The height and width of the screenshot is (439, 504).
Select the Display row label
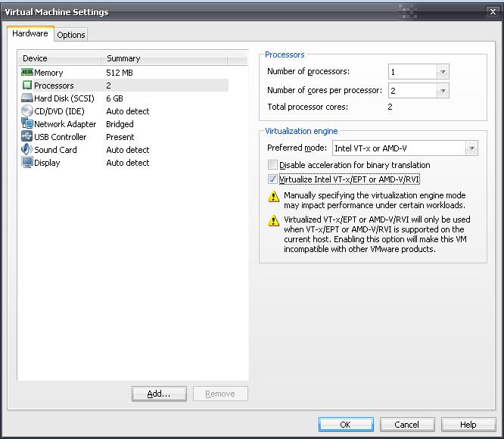(47, 163)
